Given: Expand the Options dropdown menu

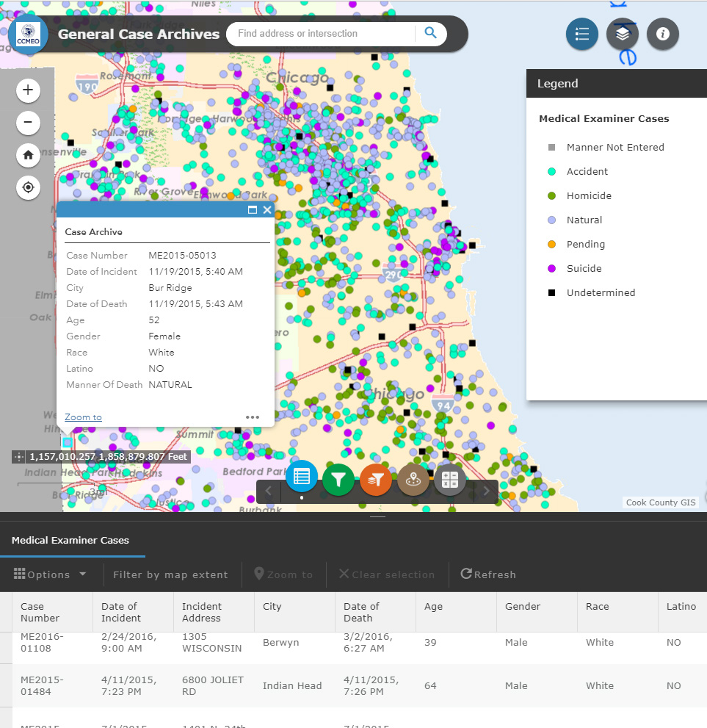Looking at the screenshot, I should [x=50, y=574].
